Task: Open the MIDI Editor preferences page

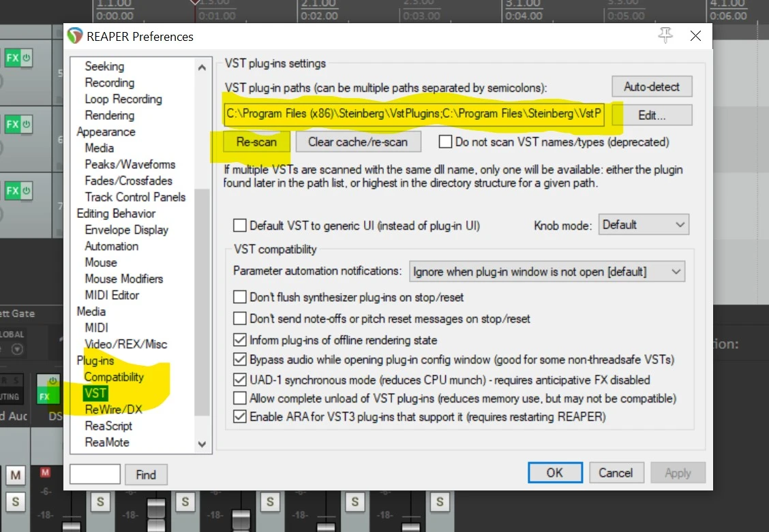Action: 112,295
